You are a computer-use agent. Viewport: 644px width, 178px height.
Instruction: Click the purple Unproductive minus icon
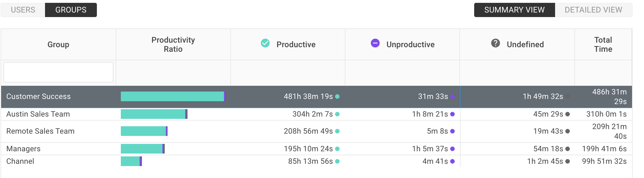[x=375, y=43]
